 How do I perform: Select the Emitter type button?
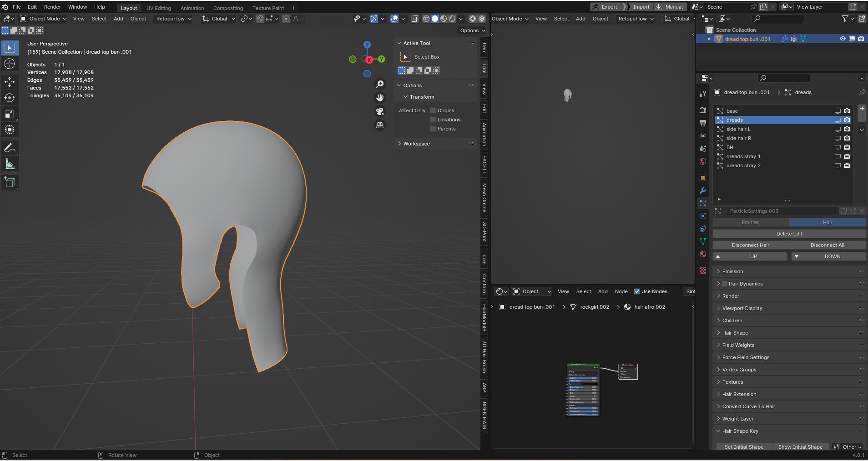click(x=751, y=222)
